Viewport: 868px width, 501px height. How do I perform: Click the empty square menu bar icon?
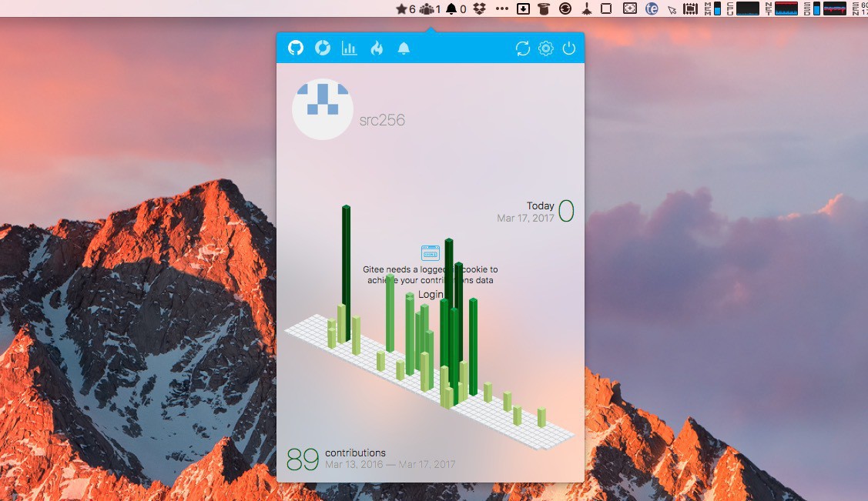[607, 8]
